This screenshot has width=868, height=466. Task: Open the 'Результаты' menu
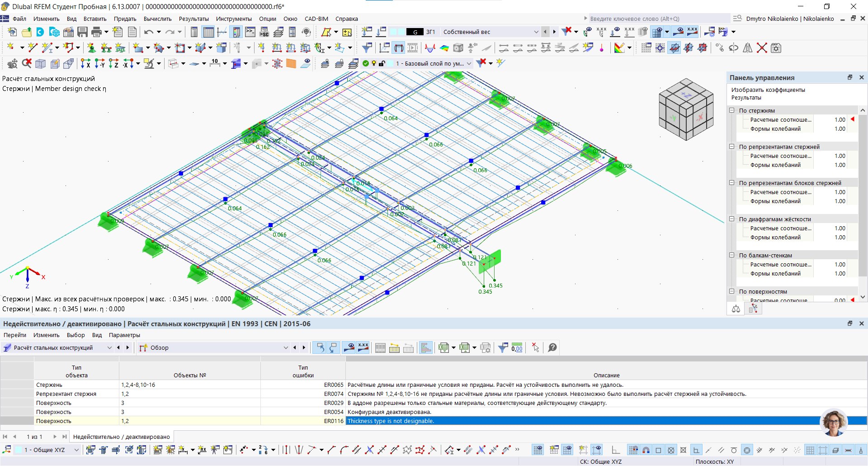click(x=193, y=19)
